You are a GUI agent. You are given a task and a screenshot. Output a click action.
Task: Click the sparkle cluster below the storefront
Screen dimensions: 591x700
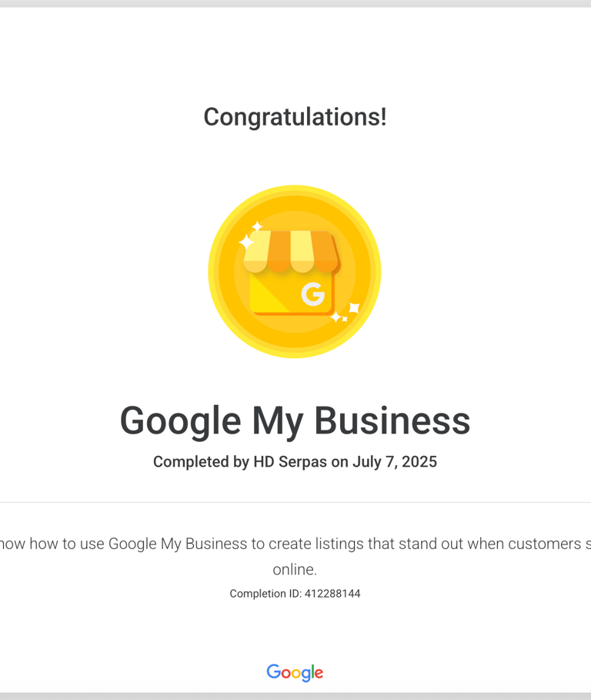coord(346,313)
